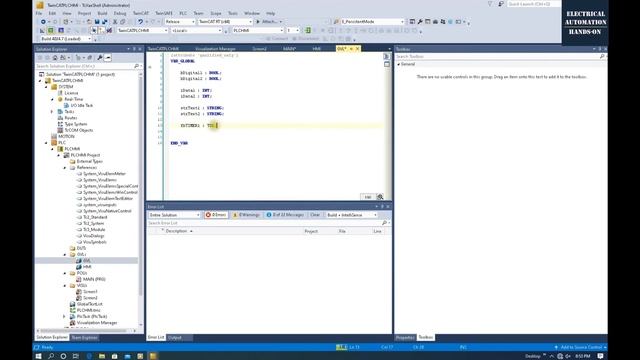
Task: Click the Project column header
Action: (x=311, y=231)
